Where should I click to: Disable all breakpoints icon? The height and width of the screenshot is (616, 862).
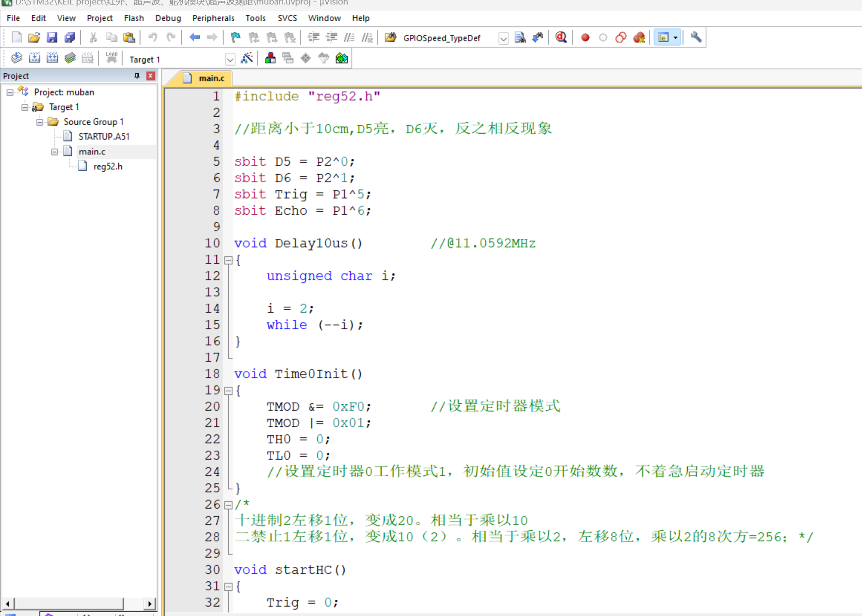tap(621, 38)
